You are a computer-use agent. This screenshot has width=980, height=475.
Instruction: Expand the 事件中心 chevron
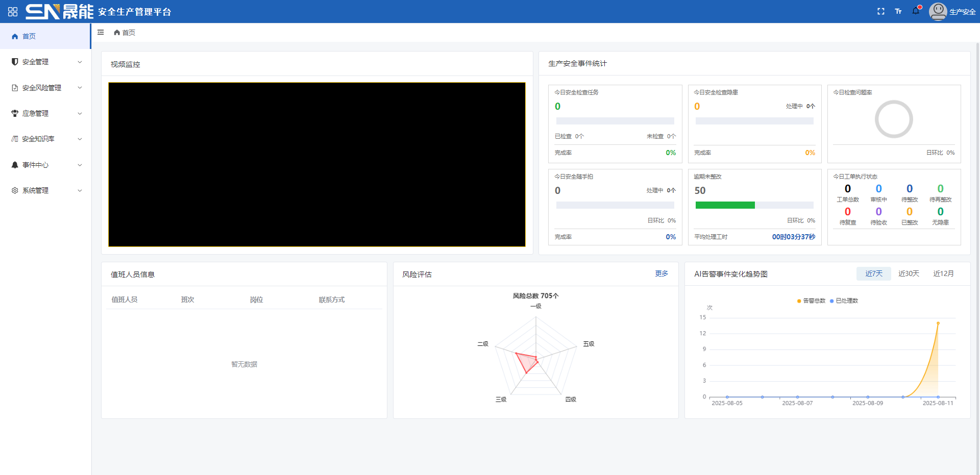click(80, 165)
